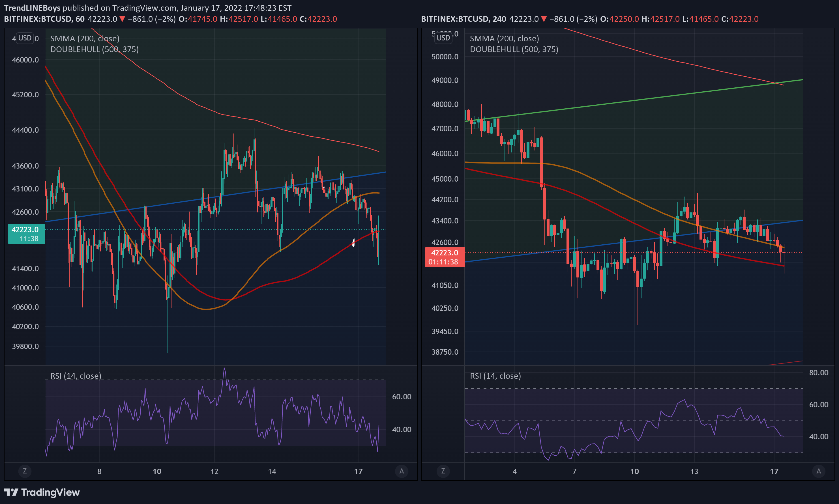Click the TradingView logo at bottom left

42,492
